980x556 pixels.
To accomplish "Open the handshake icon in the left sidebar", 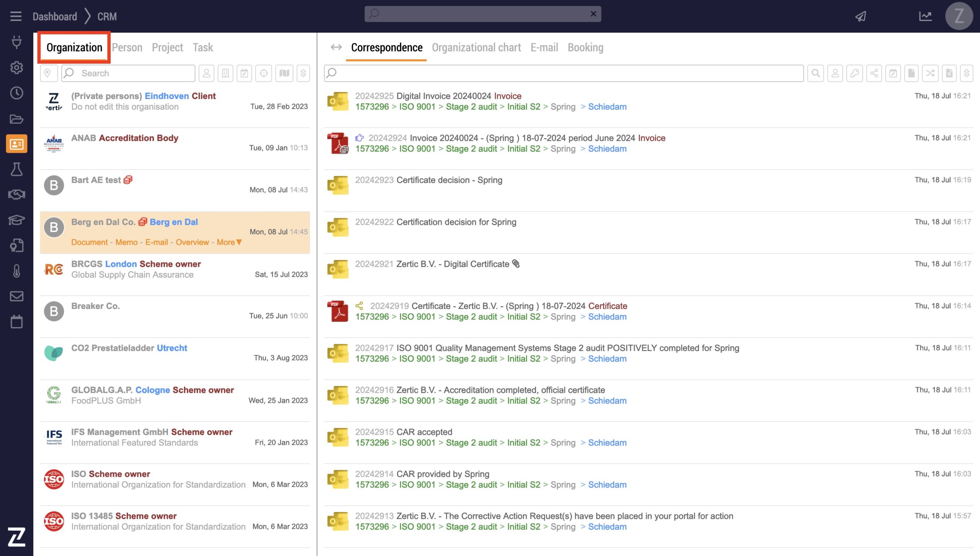I will click(x=16, y=195).
